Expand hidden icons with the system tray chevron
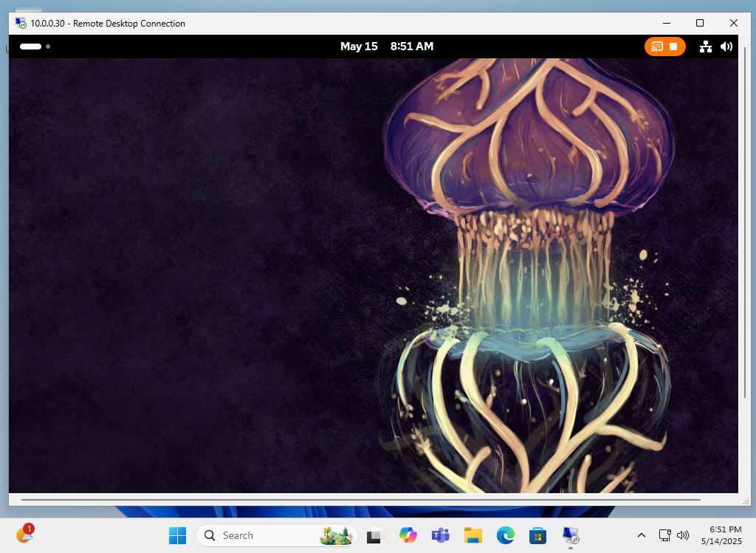Image resolution: width=756 pixels, height=553 pixels. (x=642, y=535)
